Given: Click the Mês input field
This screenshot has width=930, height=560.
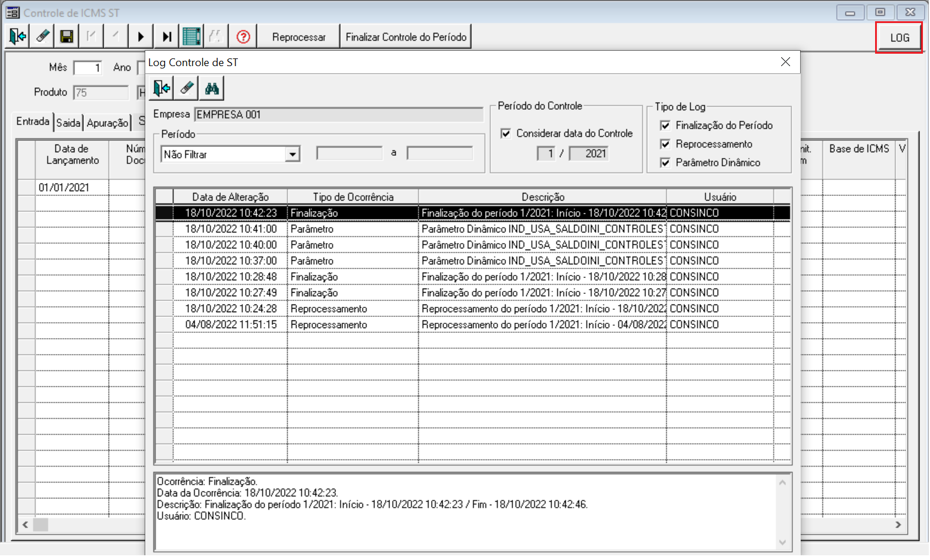Looking at the screenshot, I should click(x=87, y=68).
